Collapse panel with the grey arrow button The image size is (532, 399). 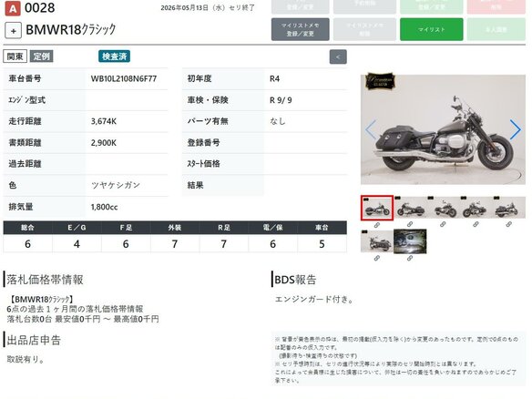[338, 56]
